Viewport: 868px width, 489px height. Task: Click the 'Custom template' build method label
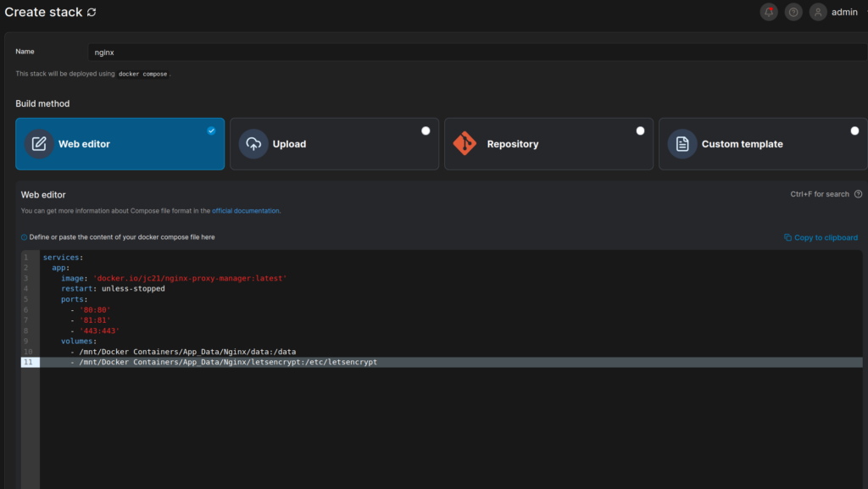click(x=743, y=144)
